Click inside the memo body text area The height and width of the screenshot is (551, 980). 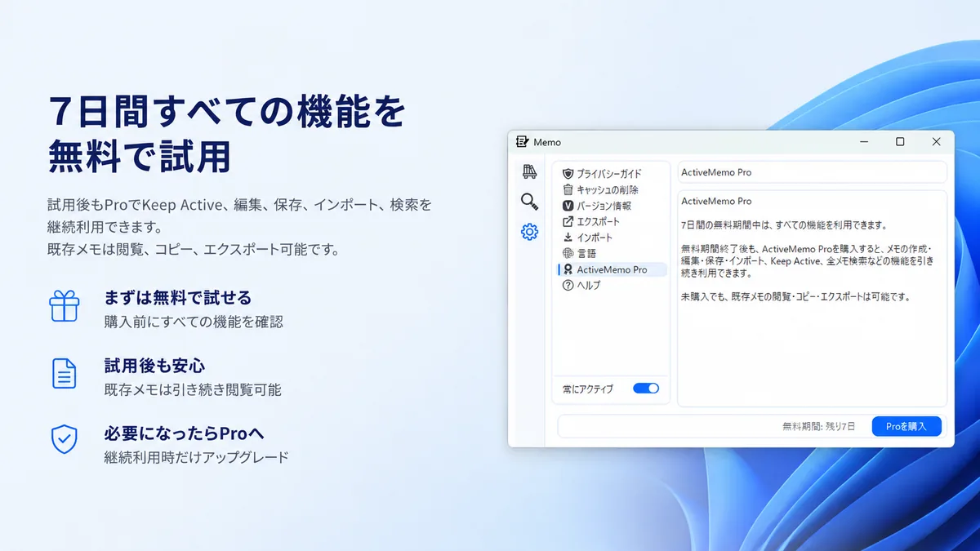[x=812, y=298]
